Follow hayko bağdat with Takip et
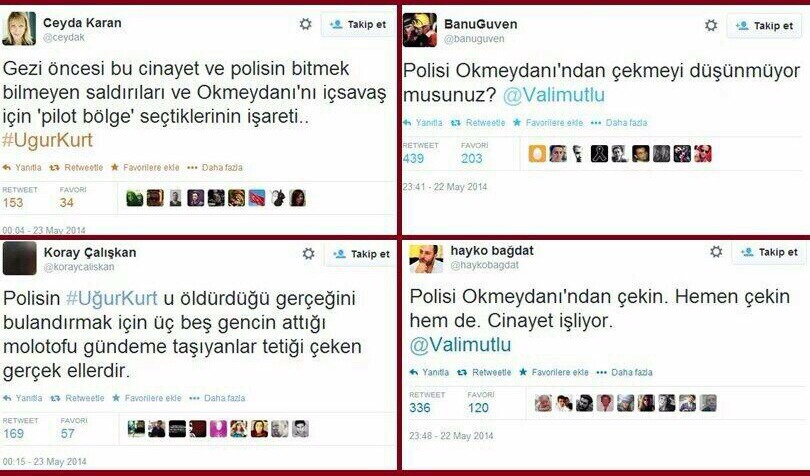This screenshot has width=810, height=476. [x=770, y=252]
